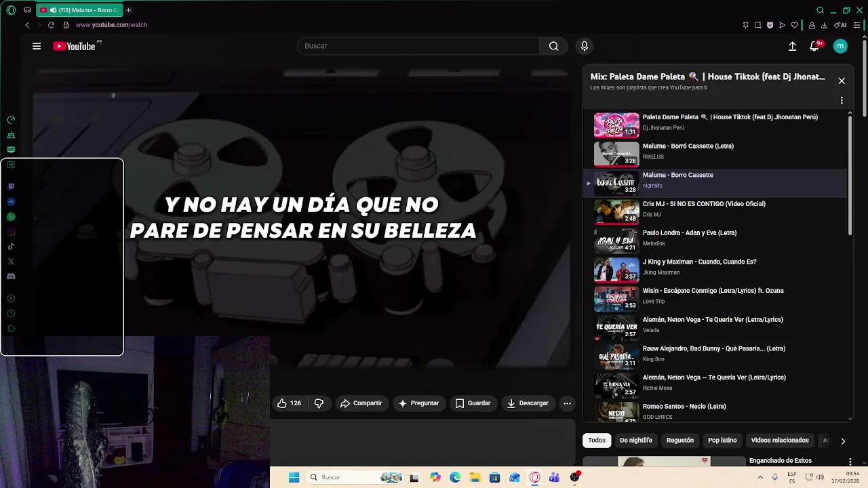Play Wisin - Escápate Conmigo ft. Ozuna
The height and width of the screenshot is (488, 868).
(x=715, y=299)
